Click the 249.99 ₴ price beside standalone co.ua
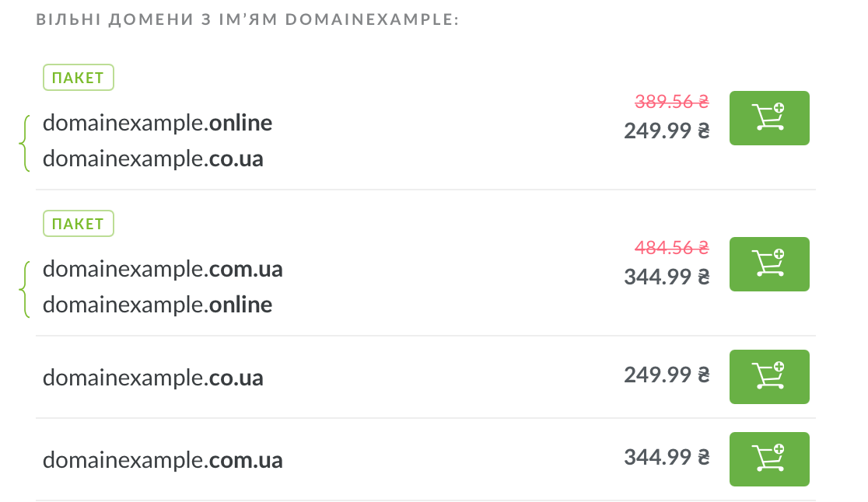This screenshot has width=868, height=502. [x=667, y=375]
